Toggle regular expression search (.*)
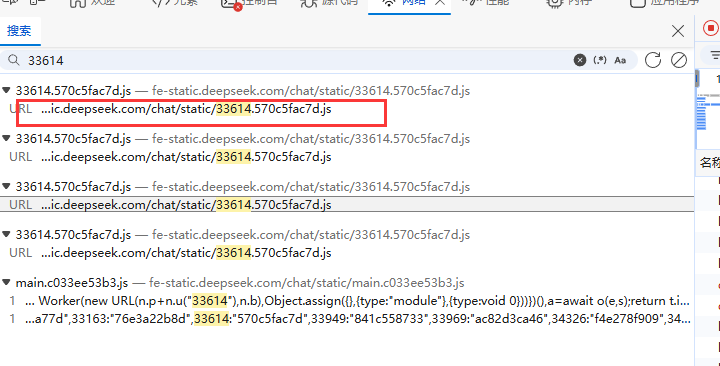The image size is (720, 366). [x=600, y=60]
